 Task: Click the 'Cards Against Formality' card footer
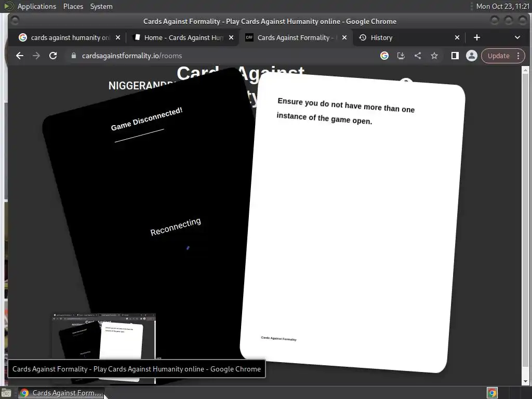pyautogui.click(x=278, y=338)
